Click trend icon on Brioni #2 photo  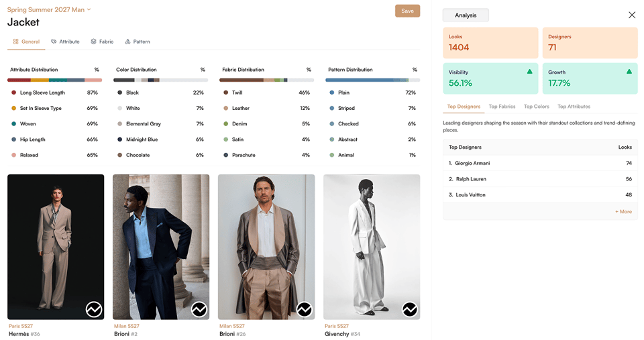(x=199, y=309)
